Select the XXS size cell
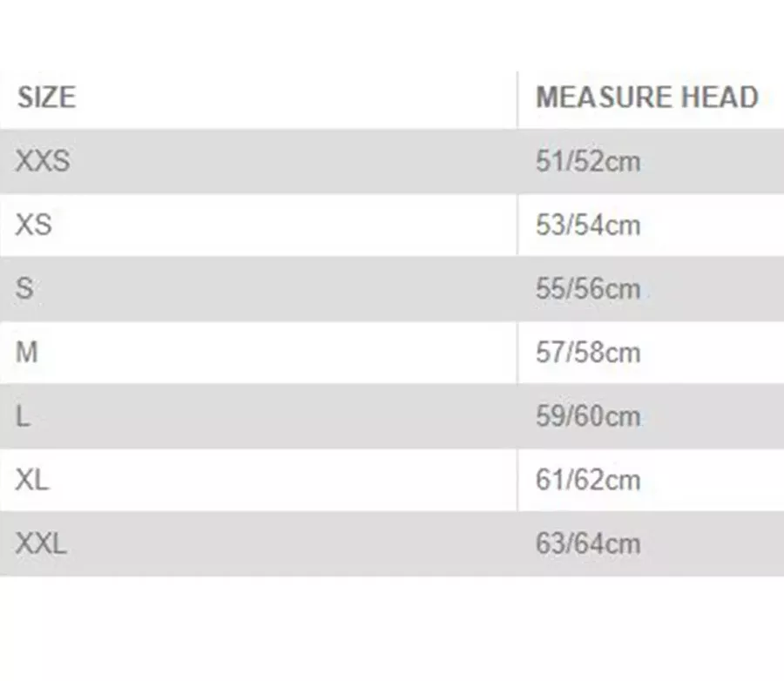Viewport: 784px width, 681px height. (42, 161)
